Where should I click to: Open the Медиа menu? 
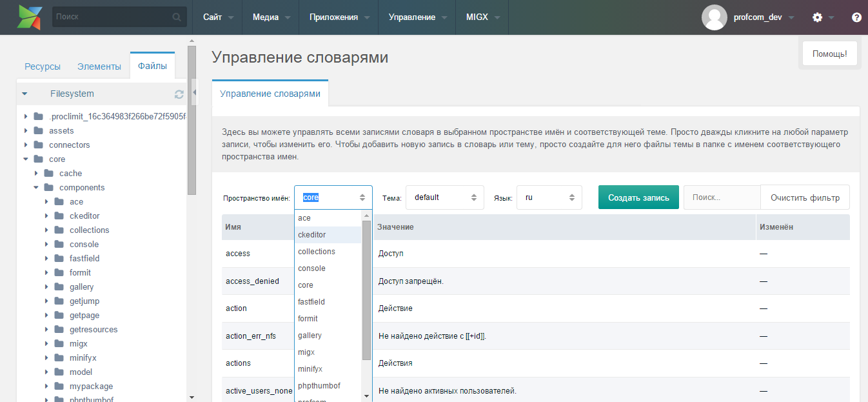coord(266,17)
